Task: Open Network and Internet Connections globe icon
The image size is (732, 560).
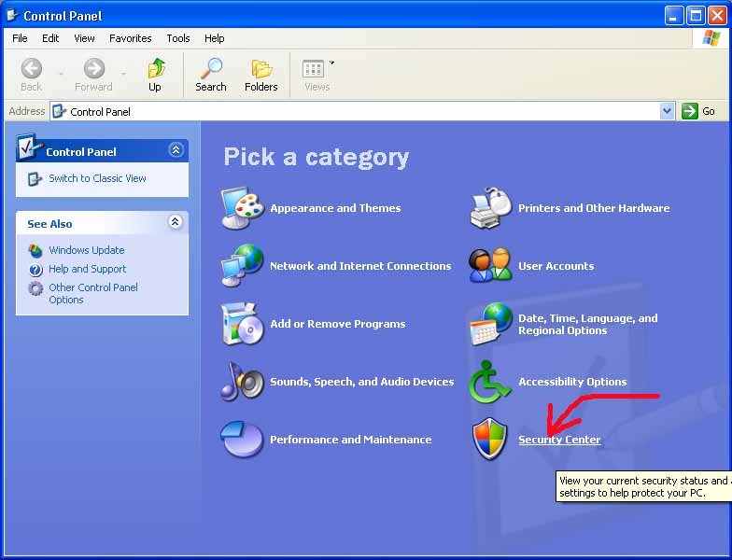Action: [243, 265]
